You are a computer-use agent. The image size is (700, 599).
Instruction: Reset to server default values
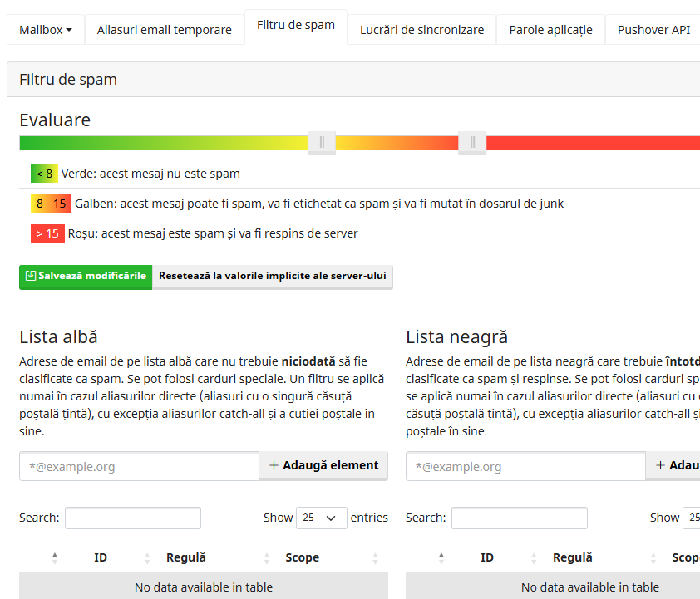(x=273, y=277)
